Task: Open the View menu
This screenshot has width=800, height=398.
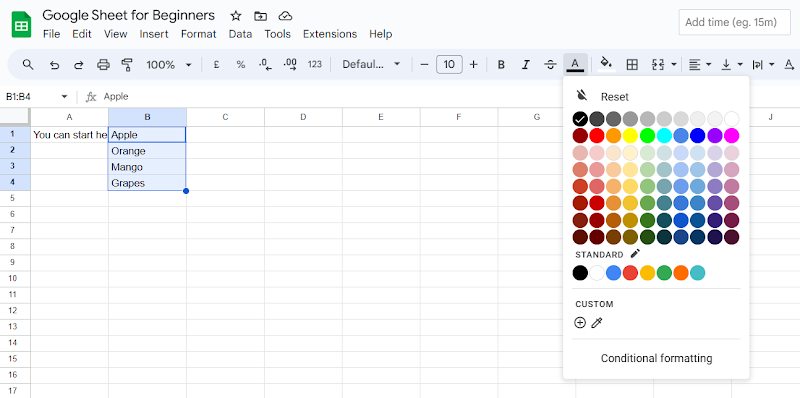Action: 115,34
